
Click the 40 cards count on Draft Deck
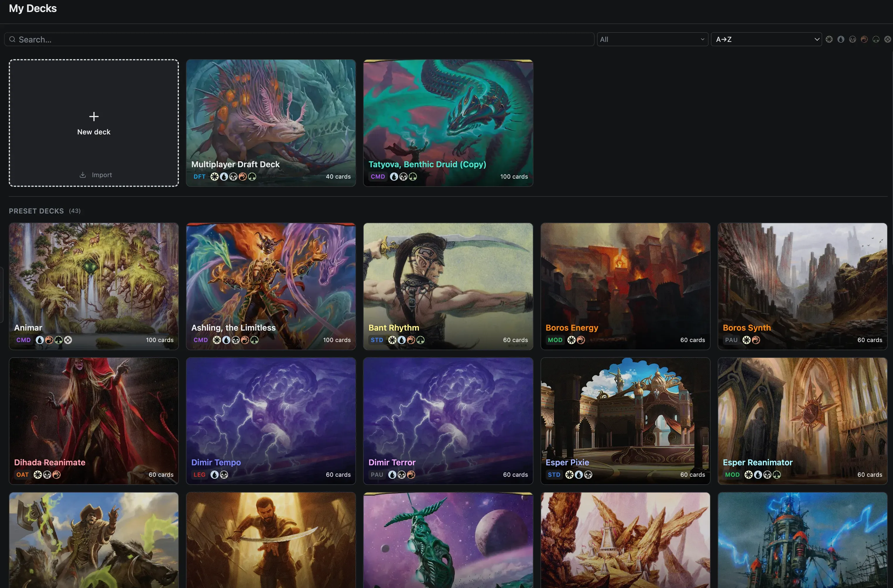[x=338, y=176]
